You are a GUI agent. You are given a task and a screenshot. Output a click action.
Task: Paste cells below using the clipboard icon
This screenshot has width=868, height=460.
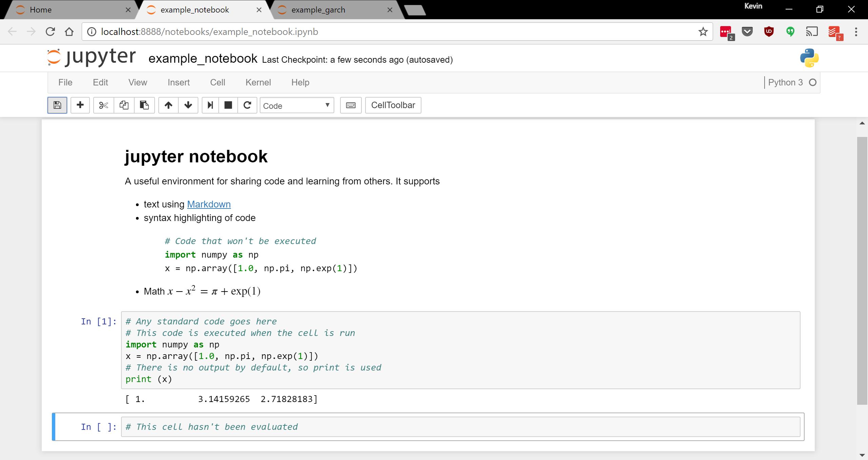point(144,105)
